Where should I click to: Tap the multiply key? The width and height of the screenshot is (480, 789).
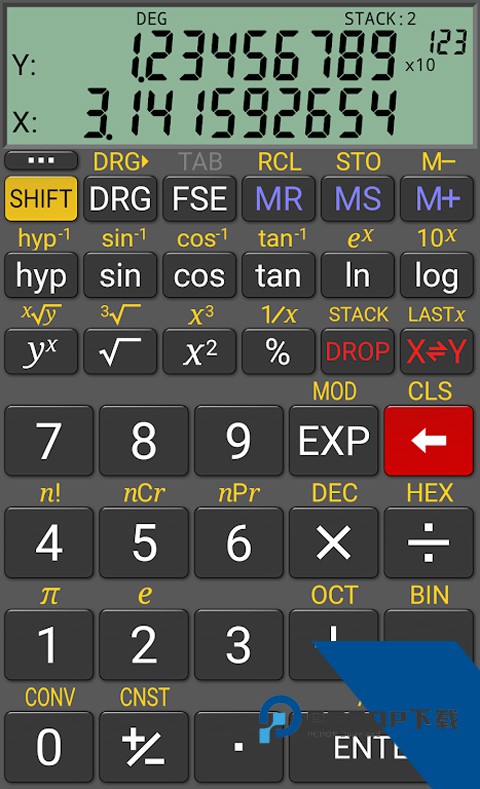(x=334, y=542)
